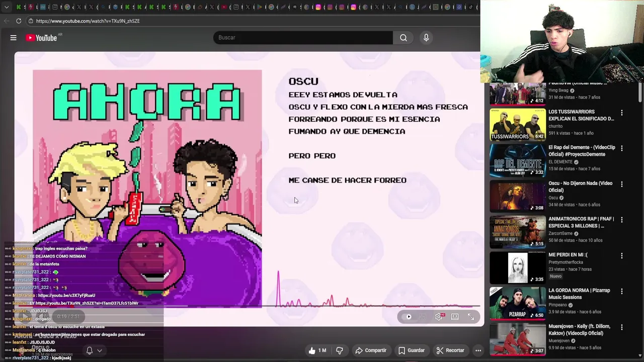The height and width of the screenshot is (362, 644).
Task: Click into the Buscar search field
Action: click(303, 38)
